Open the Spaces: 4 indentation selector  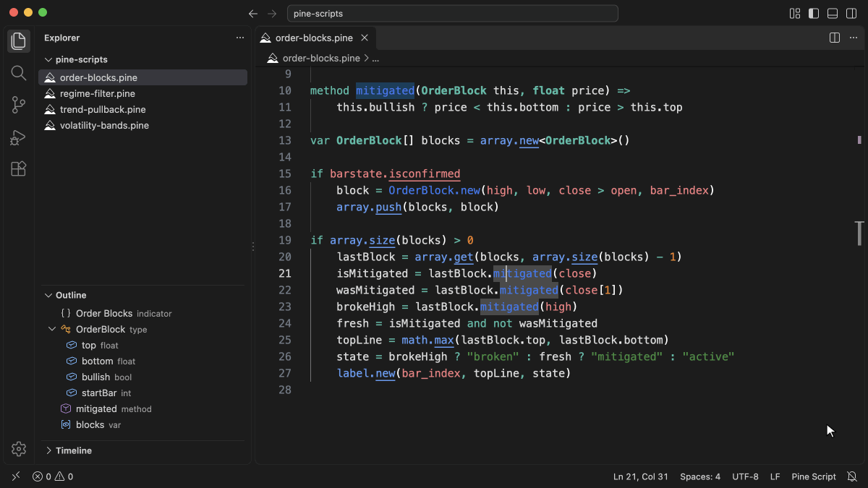(700, 476)
